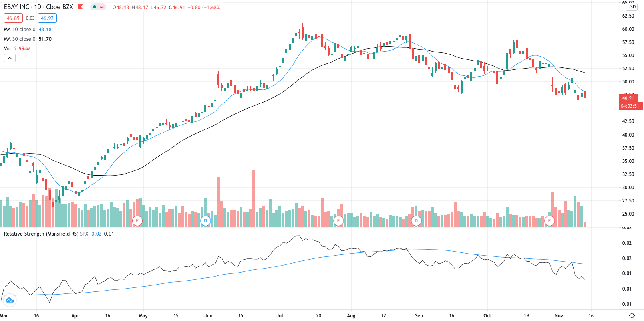644x321 pixels.
Task: Select the Relative Strength (Mansfield RS) legend
Action: coord(41,234)
